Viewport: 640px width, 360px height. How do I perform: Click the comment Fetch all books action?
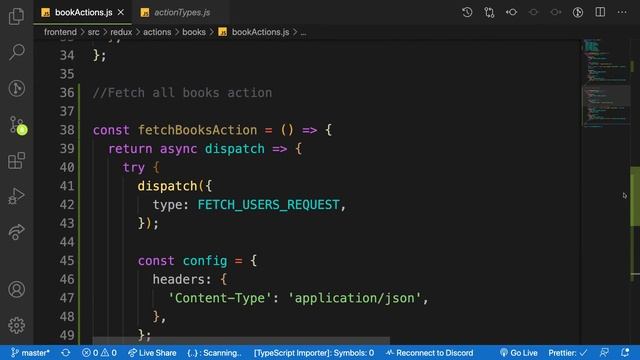pyautogui.click(x=182, y=93)
